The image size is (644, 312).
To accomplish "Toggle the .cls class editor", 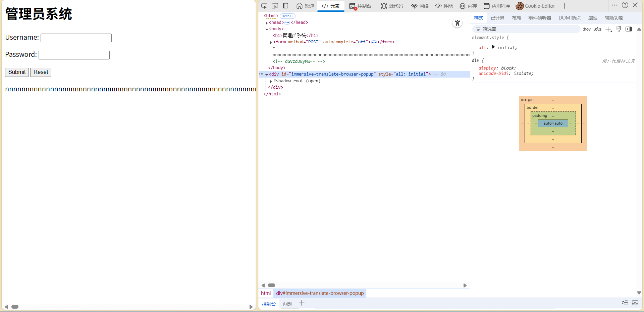I will [x=598, y=29].
